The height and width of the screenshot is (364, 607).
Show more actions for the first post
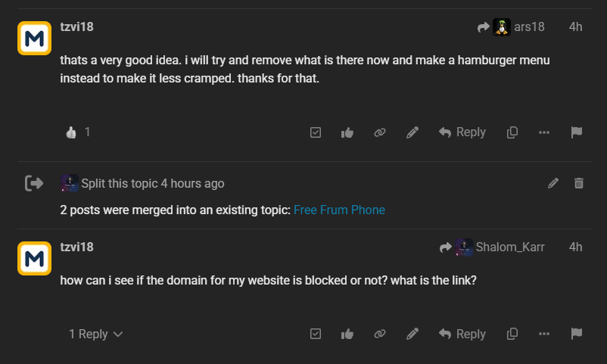point(544,132)
